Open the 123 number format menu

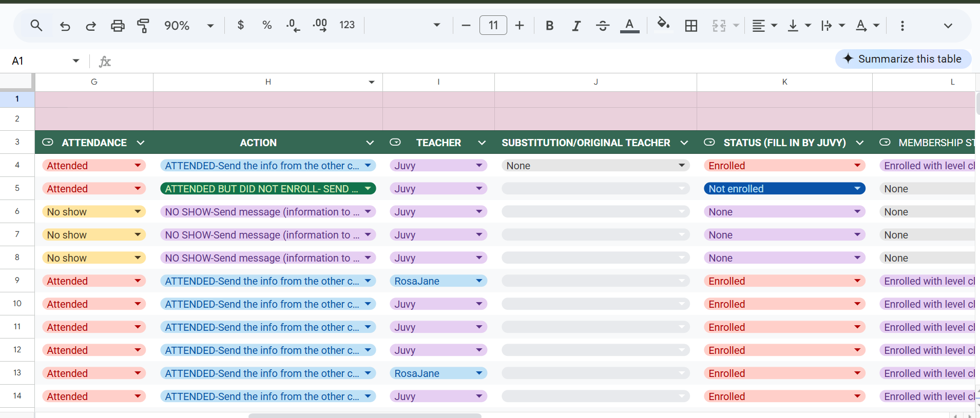tap(347, 25)
